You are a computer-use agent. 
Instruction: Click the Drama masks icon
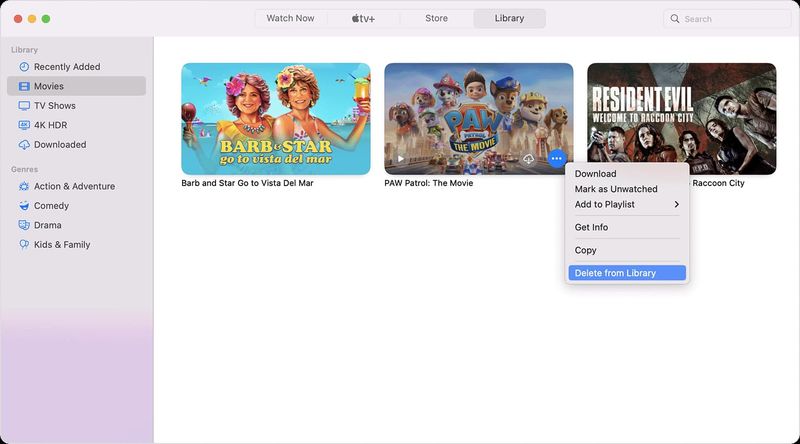pos(24,225)
